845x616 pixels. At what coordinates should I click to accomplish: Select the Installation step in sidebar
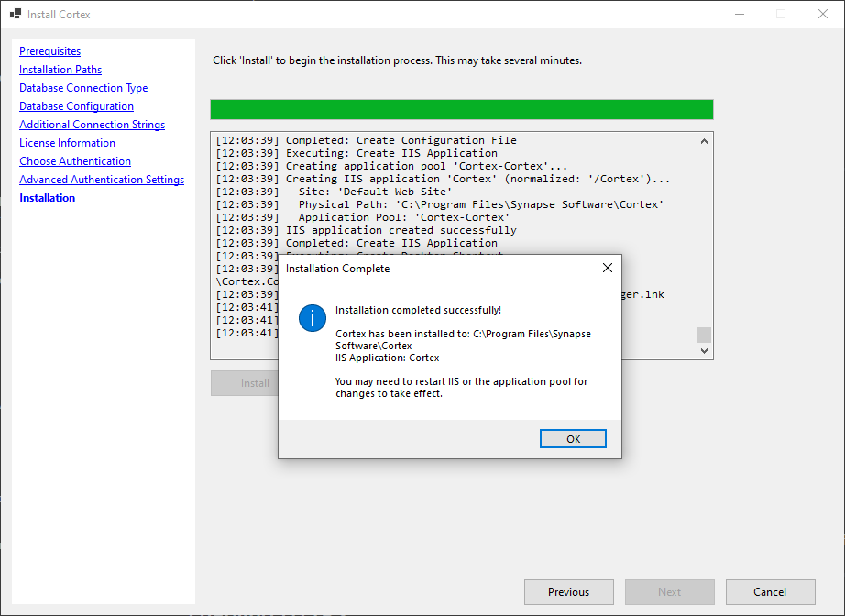coord(47,197)
